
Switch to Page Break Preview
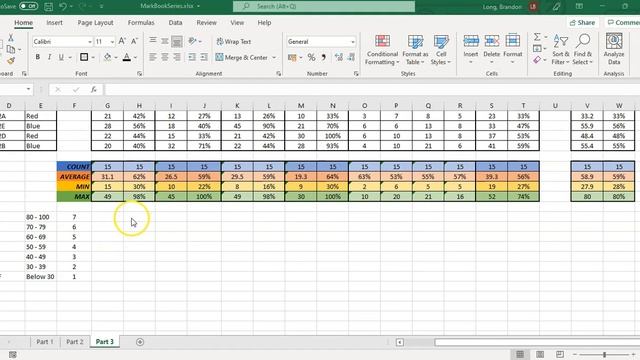(x=560, y=354)
